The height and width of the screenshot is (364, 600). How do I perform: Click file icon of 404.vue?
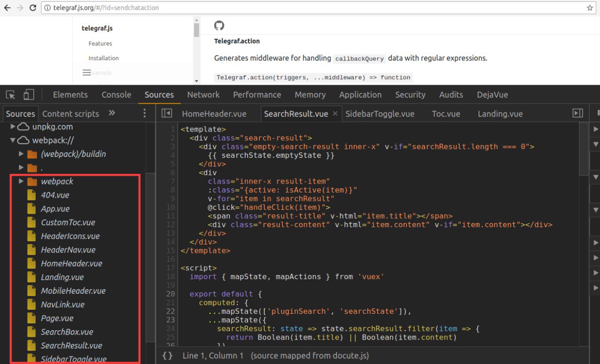31,195
